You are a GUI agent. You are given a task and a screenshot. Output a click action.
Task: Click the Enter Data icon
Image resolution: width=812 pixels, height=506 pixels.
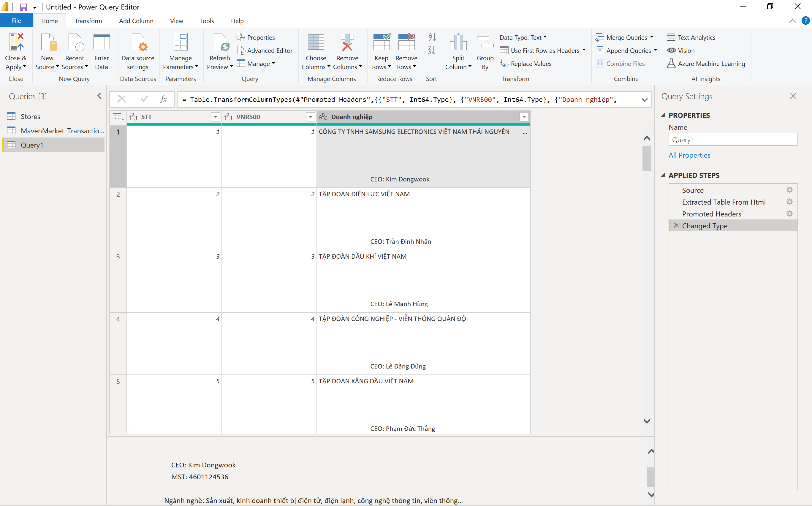pyautogui.click(x=101, y=42)
